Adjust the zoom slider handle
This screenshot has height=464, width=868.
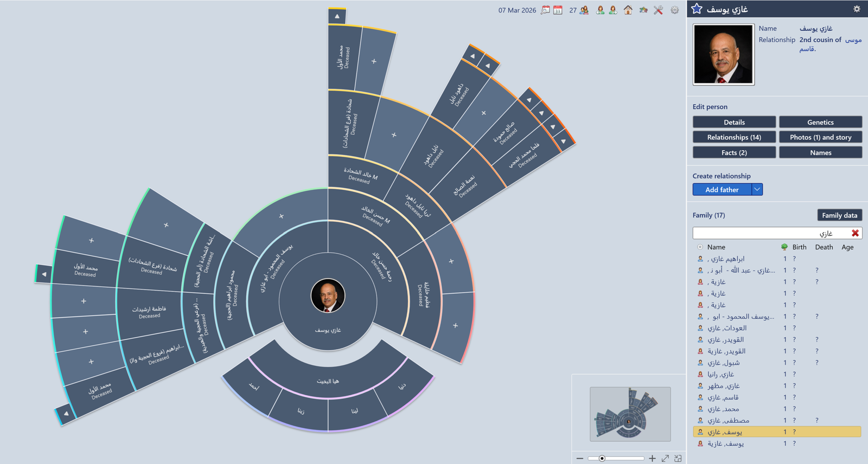point(602,459)
